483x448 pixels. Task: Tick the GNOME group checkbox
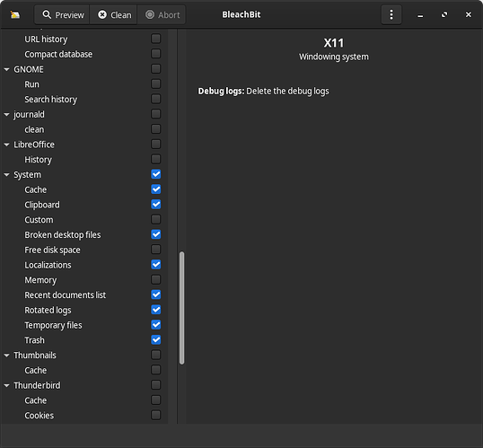156,69
